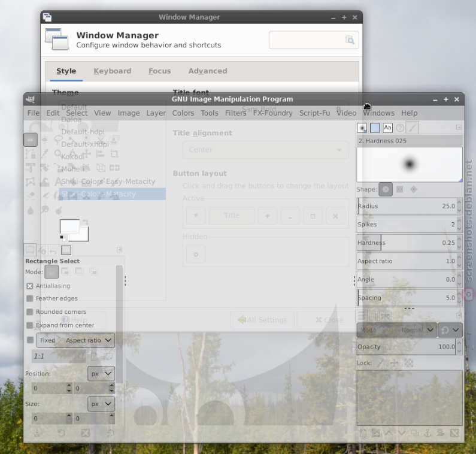This screenshot has width=476, height=454.
Task: Open the Position unit px dropdown
Action: point(101,374)
